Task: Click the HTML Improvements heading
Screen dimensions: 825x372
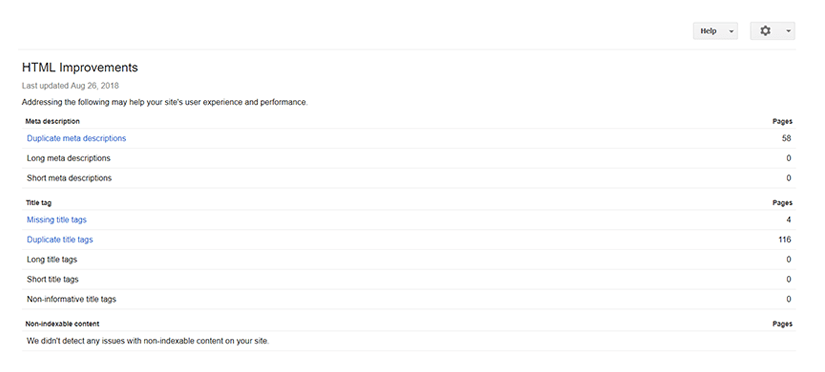Action: pyautogui.click(x=80, y=68)
